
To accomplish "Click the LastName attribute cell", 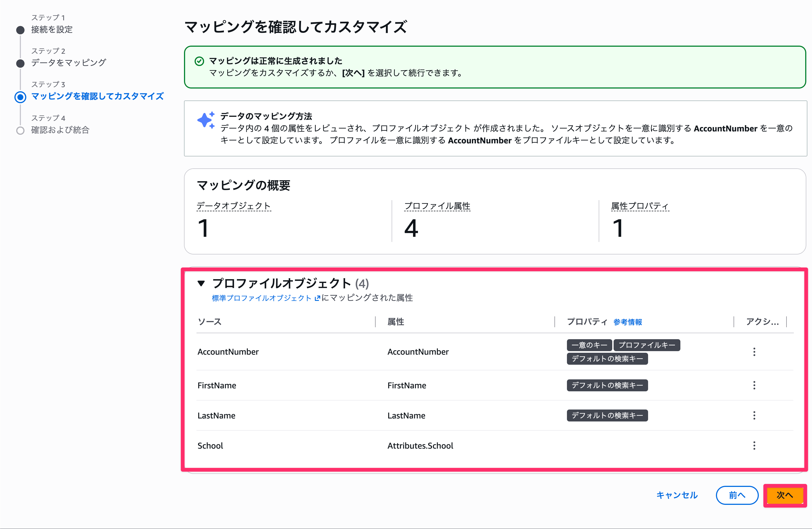I will 406,415.
